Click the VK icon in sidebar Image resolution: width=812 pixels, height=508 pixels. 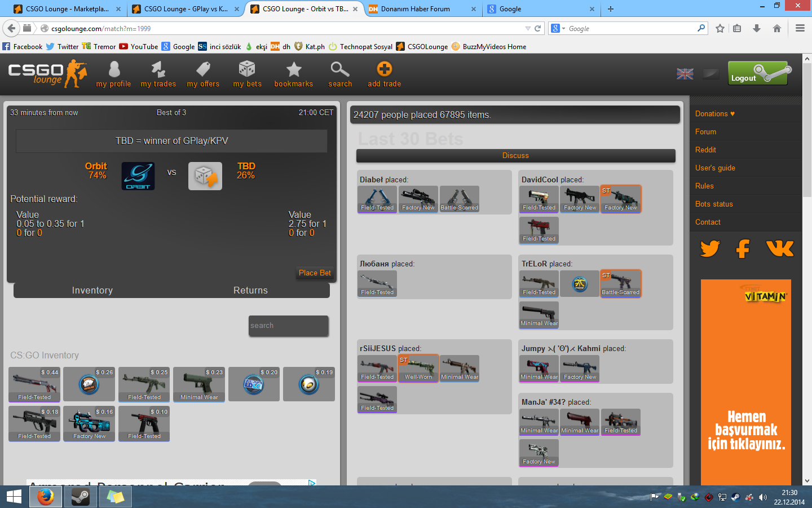(780, 248)
